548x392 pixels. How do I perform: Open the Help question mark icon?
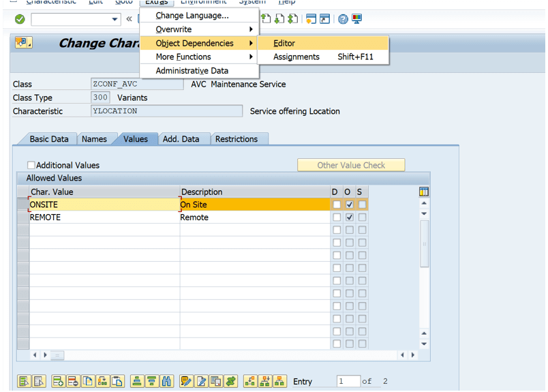tap(343, 19)
